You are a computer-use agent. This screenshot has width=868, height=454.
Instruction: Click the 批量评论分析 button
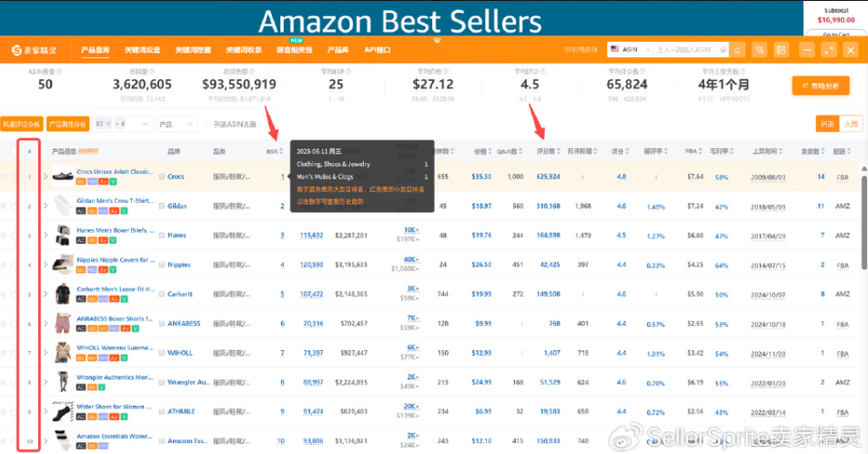coord(22,124)
